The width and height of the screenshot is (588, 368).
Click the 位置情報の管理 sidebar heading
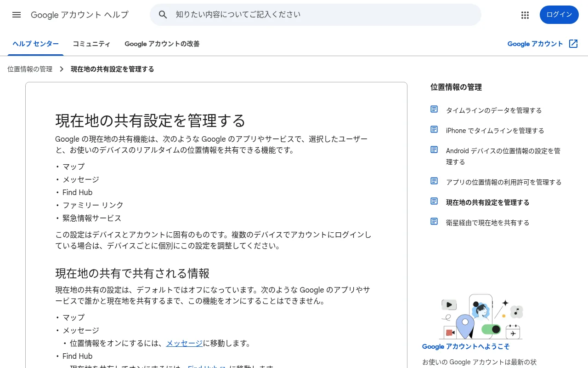(x=456, y=87)
